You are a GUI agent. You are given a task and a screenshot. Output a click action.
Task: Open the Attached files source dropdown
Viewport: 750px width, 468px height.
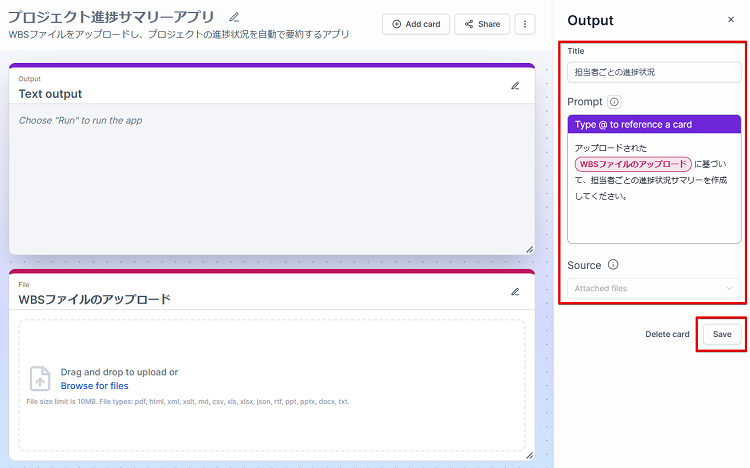(654, 289)
